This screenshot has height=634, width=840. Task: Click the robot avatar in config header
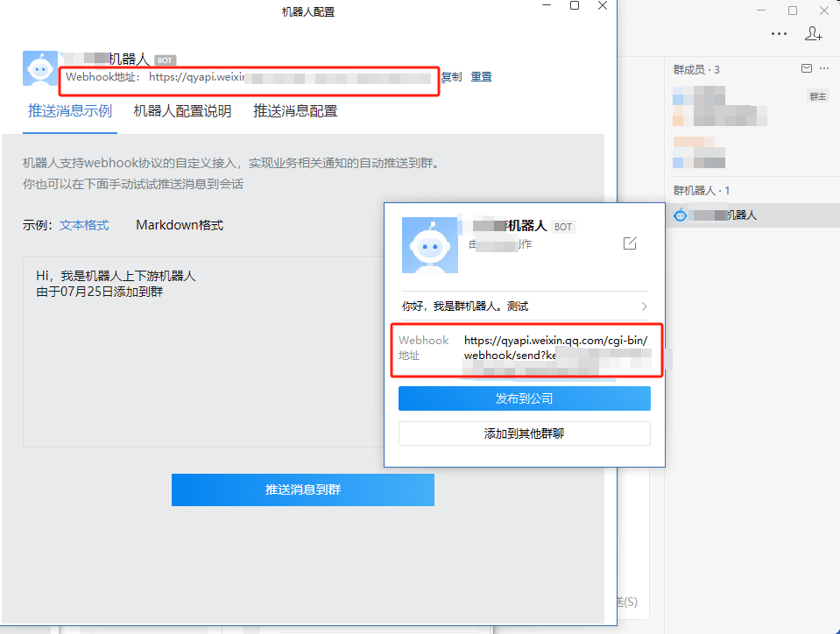click(40, 68)
